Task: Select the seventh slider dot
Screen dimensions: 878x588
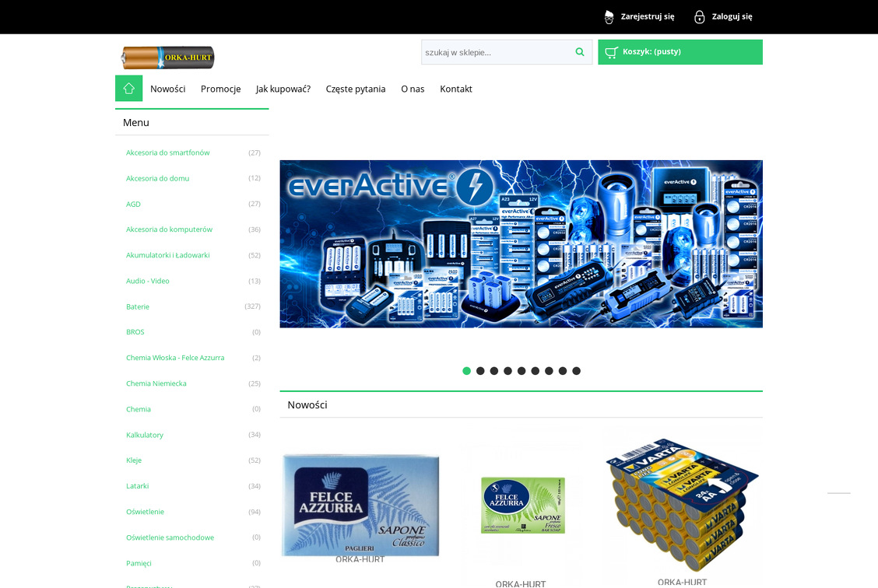Action: coord(549,371)
